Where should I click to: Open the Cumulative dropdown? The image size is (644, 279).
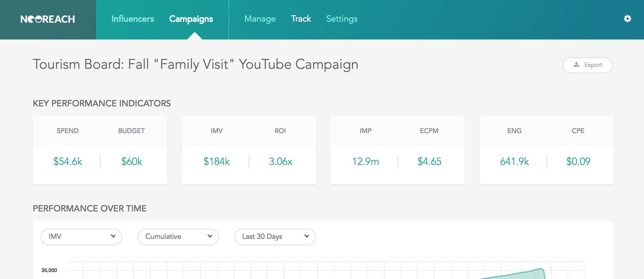pos(178,237)
